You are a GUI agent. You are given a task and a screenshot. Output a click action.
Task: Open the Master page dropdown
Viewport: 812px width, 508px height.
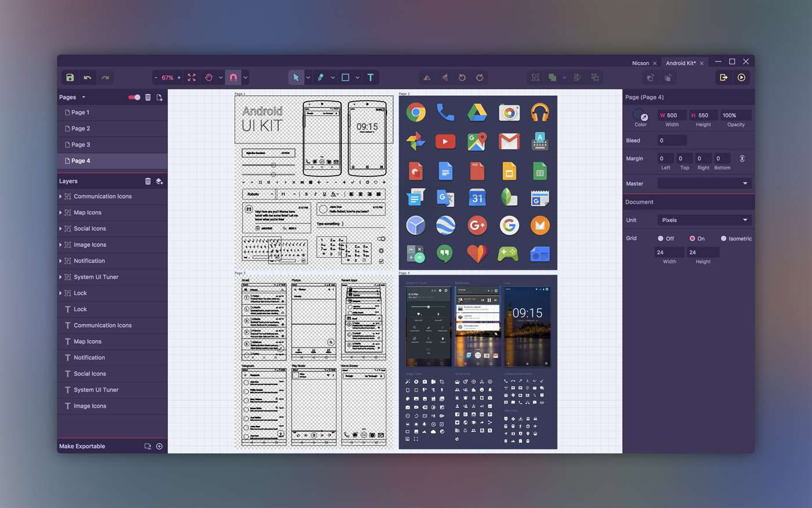coord(704,183)
